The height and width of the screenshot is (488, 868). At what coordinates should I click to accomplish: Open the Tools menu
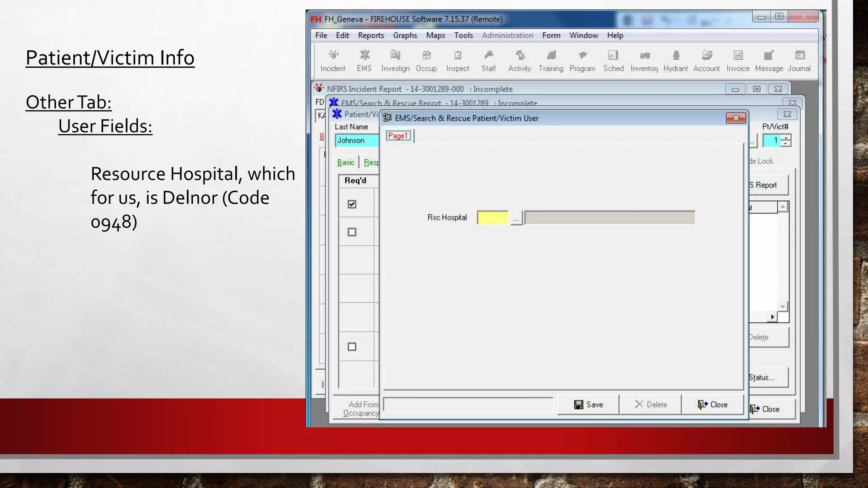[464, 36]
